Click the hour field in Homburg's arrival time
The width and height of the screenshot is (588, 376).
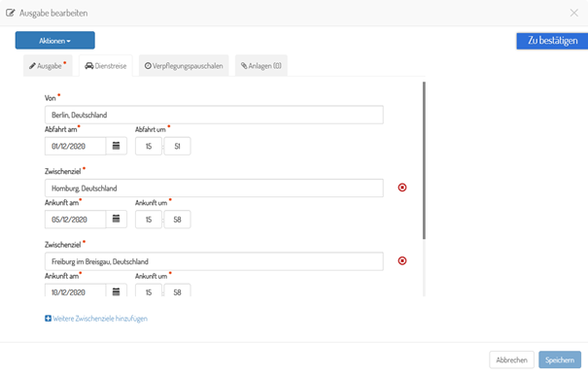pyautogui.click(x=149, y=220)
